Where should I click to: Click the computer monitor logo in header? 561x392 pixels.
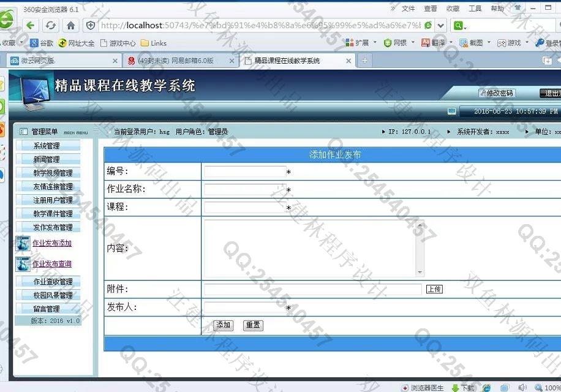(35, 92)
